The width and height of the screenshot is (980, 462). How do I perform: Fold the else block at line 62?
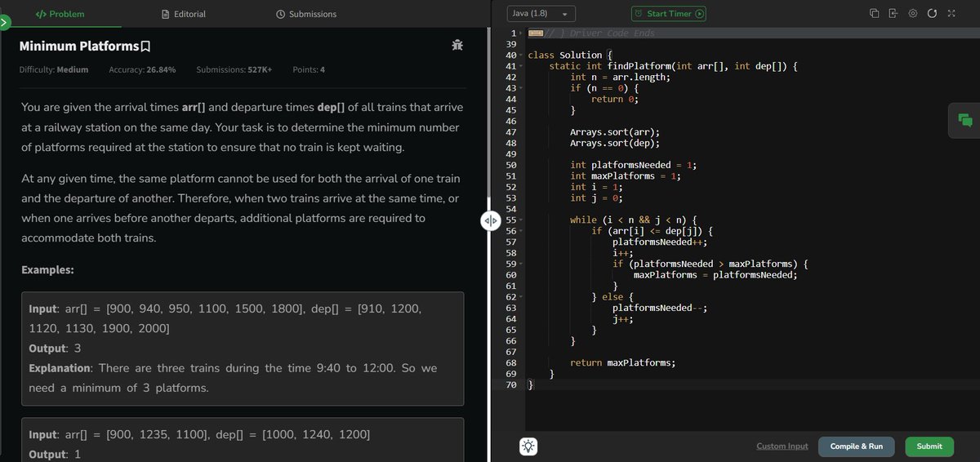520,297
